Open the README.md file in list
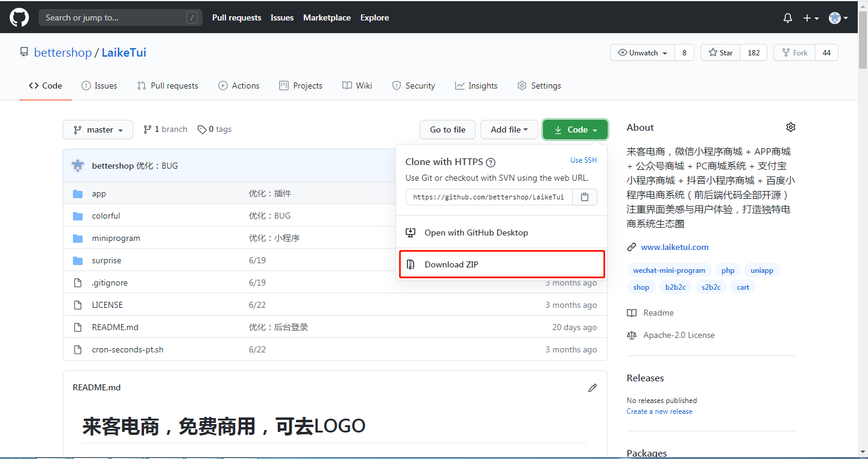 coord(115,327)
